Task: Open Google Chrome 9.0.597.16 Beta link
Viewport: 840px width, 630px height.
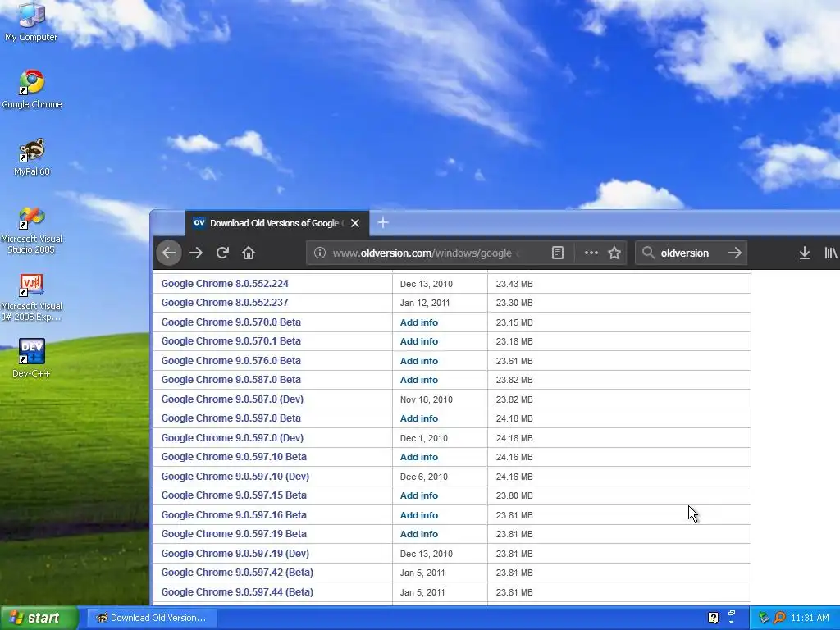Action: tap(234, 515)
